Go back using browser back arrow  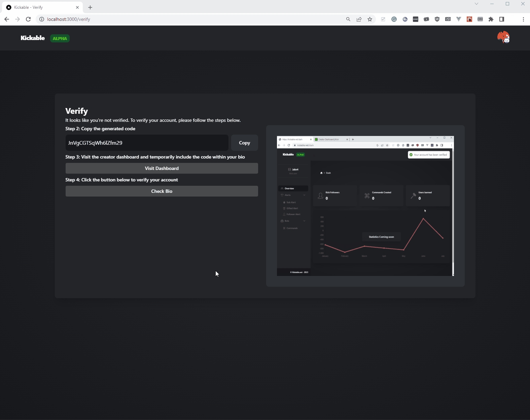click(7, 19)
